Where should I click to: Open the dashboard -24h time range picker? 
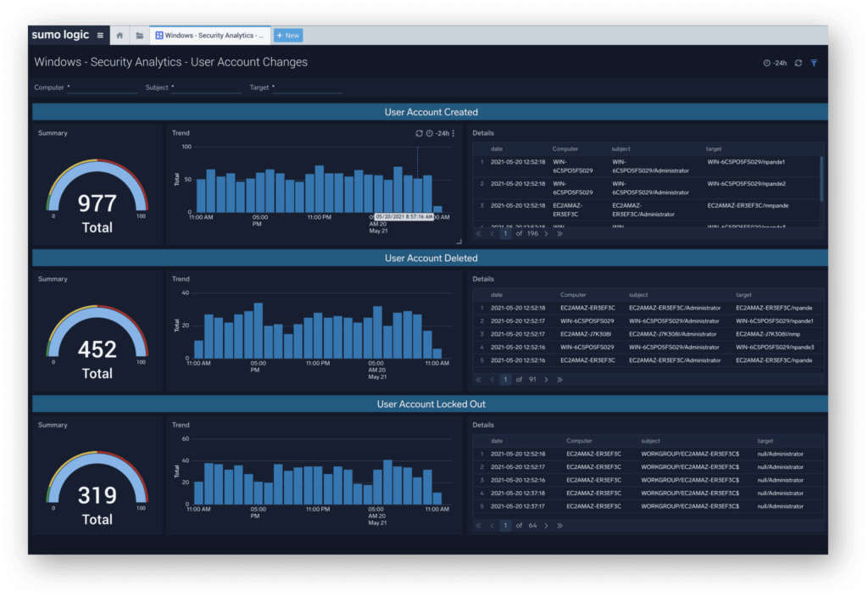click(775, 63)
